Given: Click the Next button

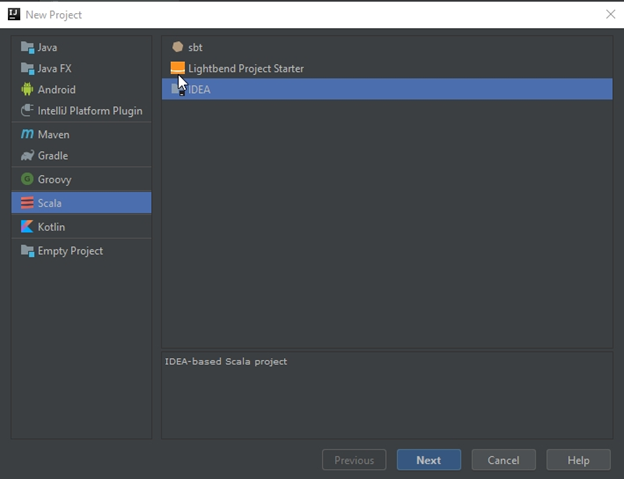Looking at the screenshot, I should coord(429,460).
